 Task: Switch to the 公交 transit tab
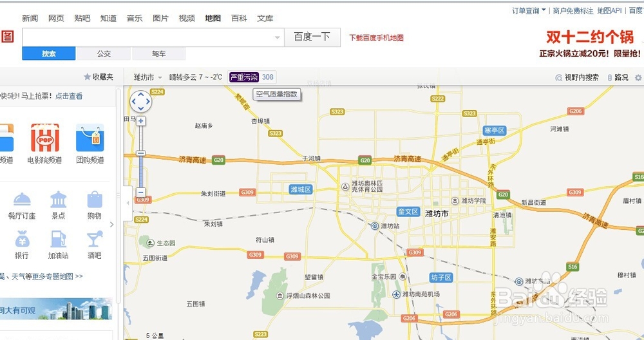pos(104,53)
